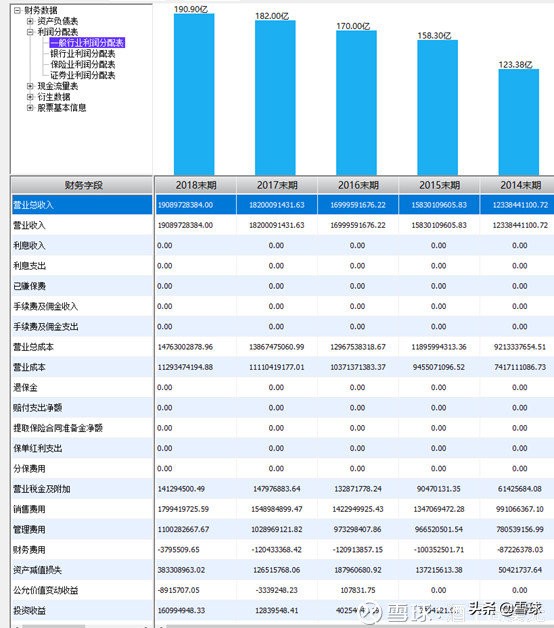Expand the 衍生数据 tree node
The width and height of the screenshot is (554, 628).
tap(30, 97)
